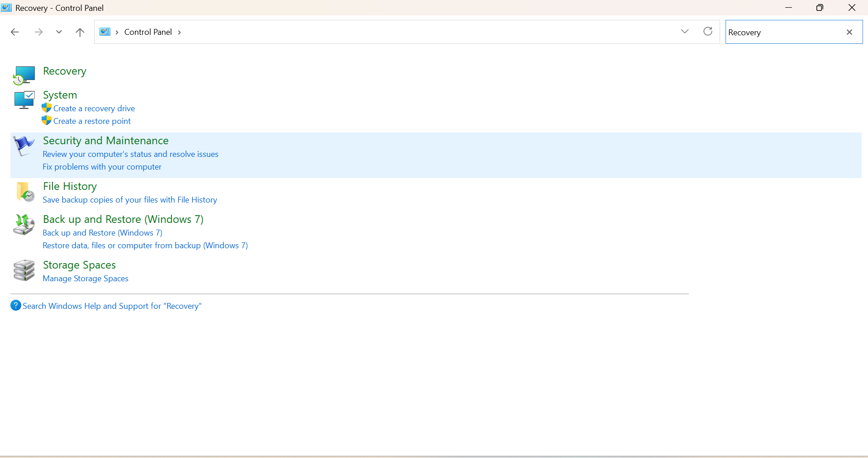Open Fix problems with your computer
868x458 pixels.
point(102,167)
